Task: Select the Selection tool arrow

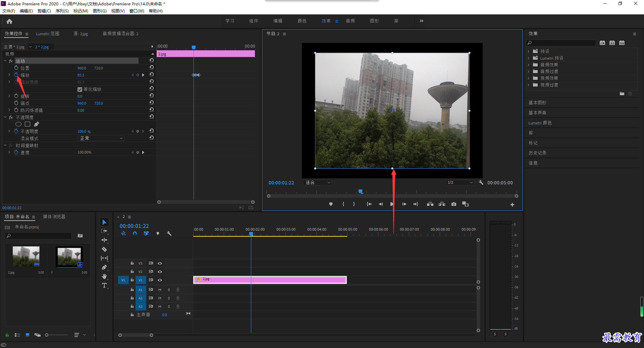Action: (x=104, y=222)
